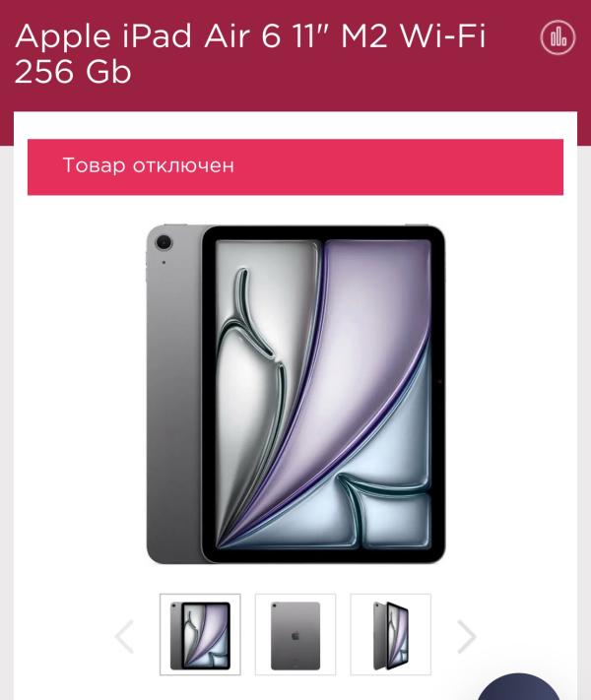Select the first thumbnail showing front and back
This screenshot has height=700, width=591.
coord(200,634)
